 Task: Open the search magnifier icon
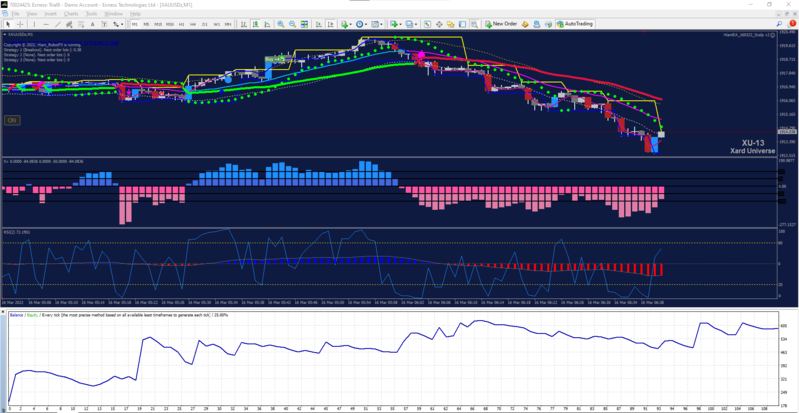tap(779, 24)
